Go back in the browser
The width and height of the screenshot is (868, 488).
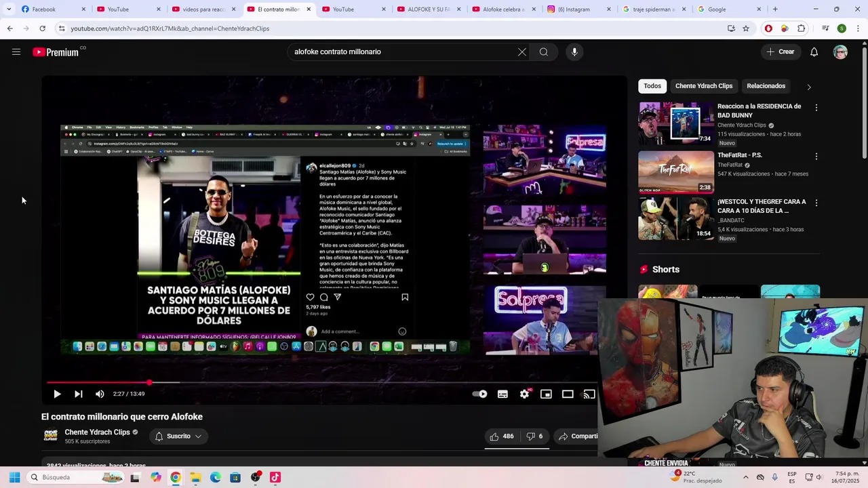pyautogui.click(x=9, y=28)
